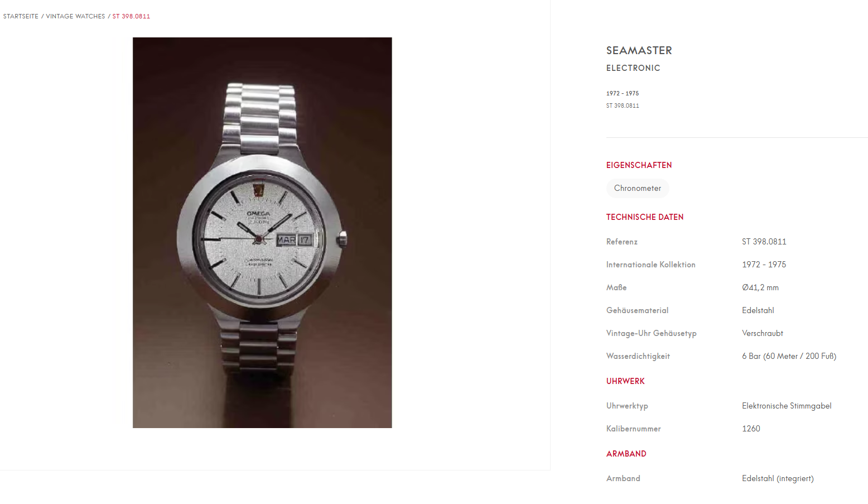The width and height of the screenshot is (868, 504).
Task: Click the Referenz value ST 398.0811
Action: pyautogui.click(x=764, y=242)
